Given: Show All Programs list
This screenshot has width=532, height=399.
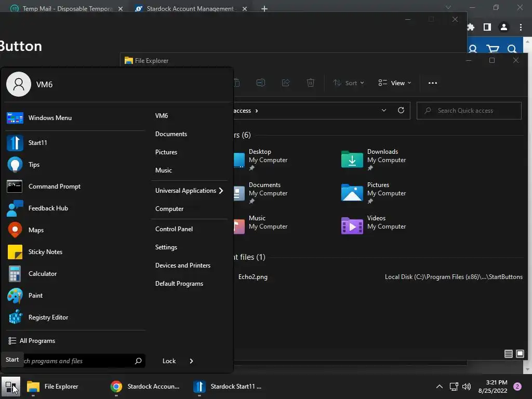Looking at the screenshot, I should coord(32,341).
